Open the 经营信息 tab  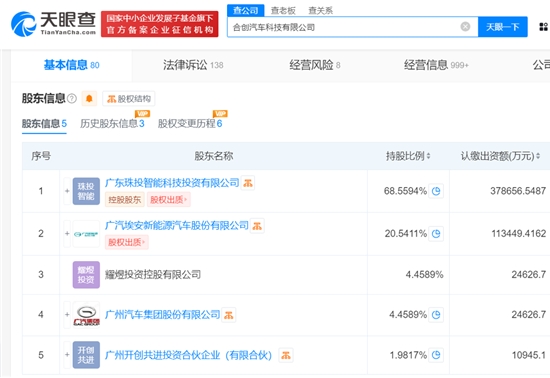pyautogui.click(x=436, y=65)
